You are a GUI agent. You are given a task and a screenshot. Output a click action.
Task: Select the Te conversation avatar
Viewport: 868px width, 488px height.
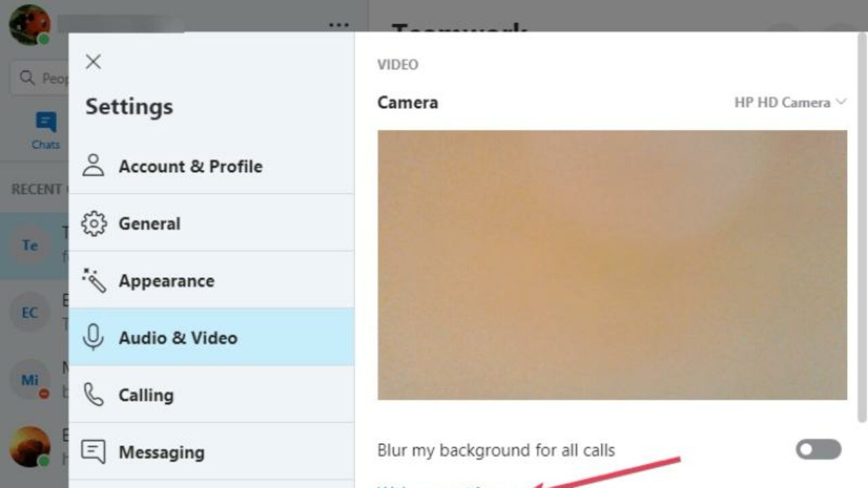[30, 245]
